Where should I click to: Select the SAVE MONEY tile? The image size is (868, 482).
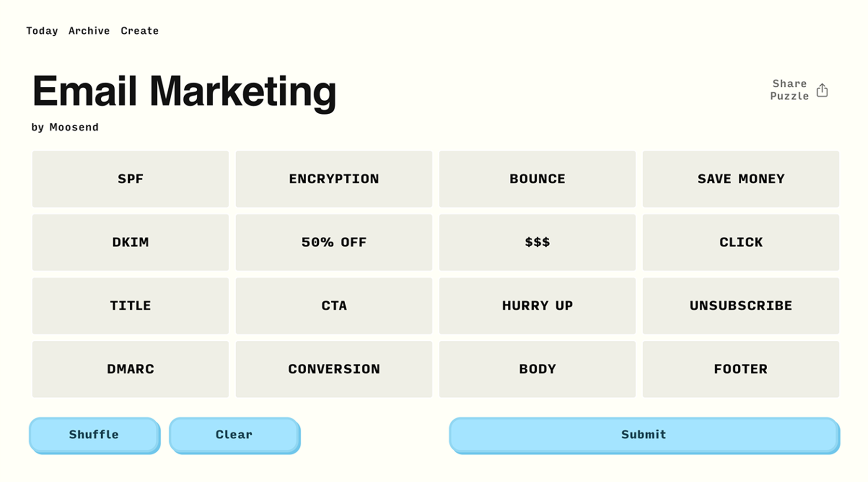(x=741, y=179)
